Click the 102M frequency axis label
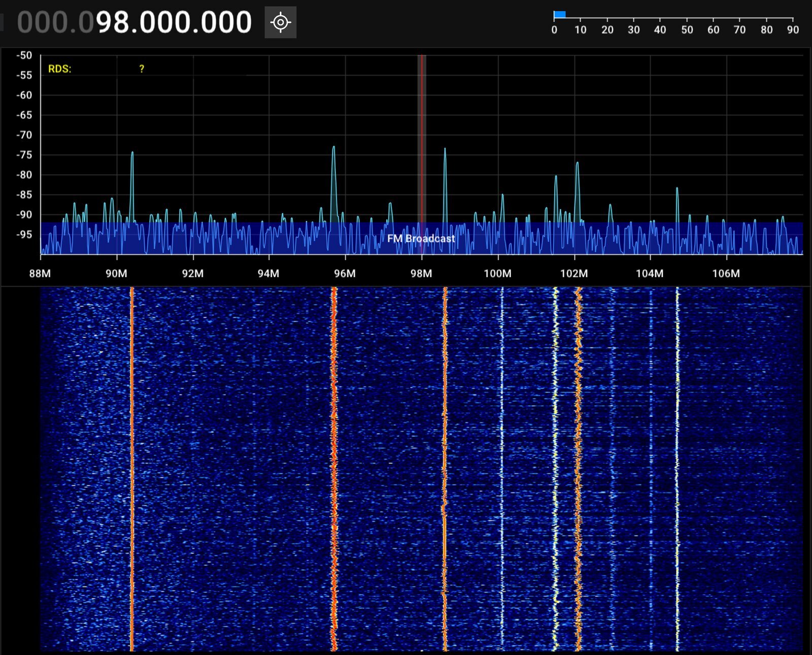 pyautogui.click(x=574, y=274)
